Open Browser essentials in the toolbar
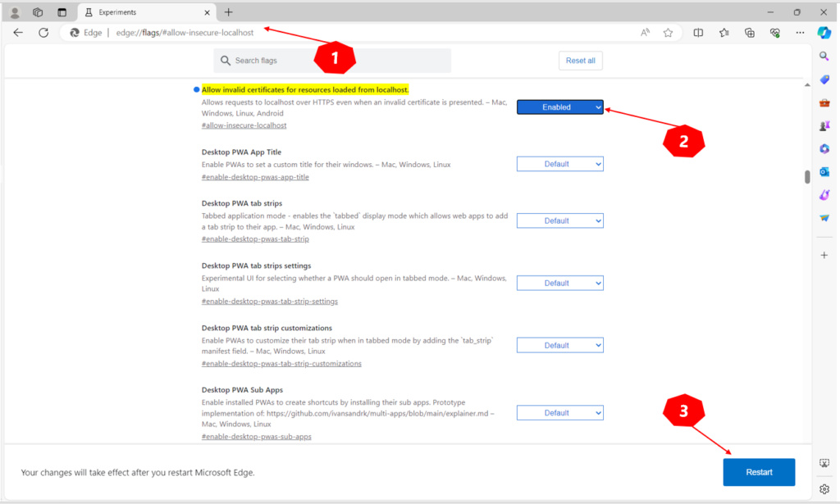This screenshot has width=840, height=504. point(775,33)
